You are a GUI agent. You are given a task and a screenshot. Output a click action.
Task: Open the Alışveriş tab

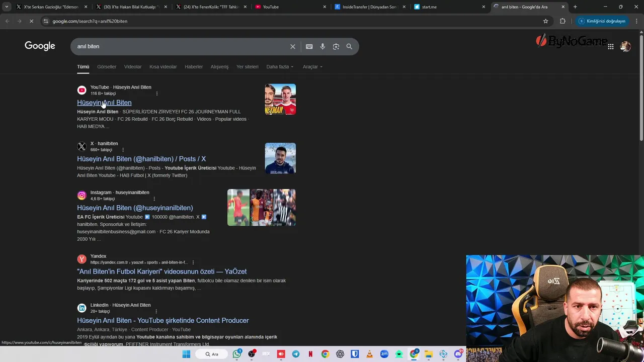[x=219, y=66]
